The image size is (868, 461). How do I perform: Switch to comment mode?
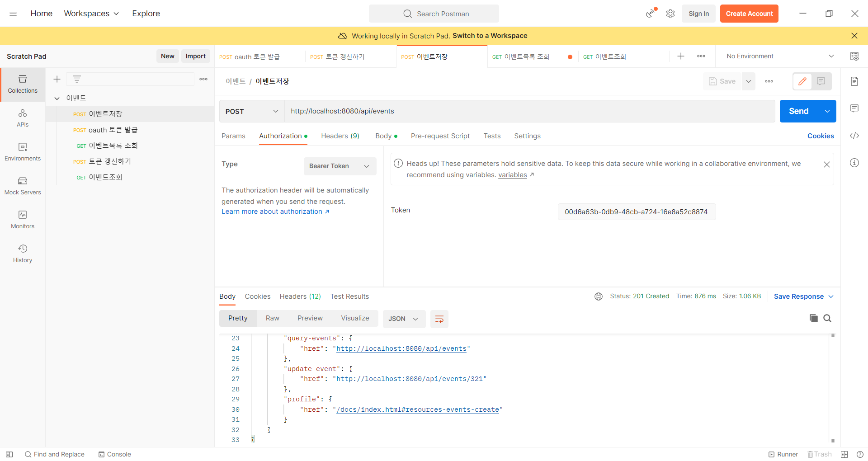(x=821, y=81)
